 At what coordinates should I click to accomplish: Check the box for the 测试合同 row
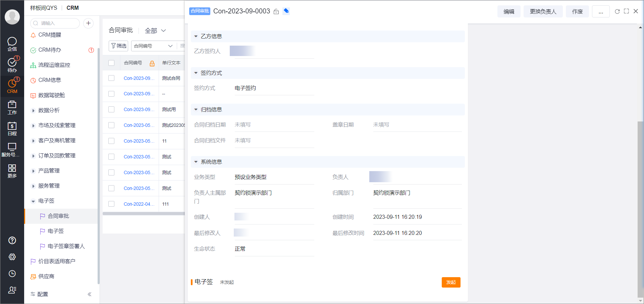[x=112, y=78]
